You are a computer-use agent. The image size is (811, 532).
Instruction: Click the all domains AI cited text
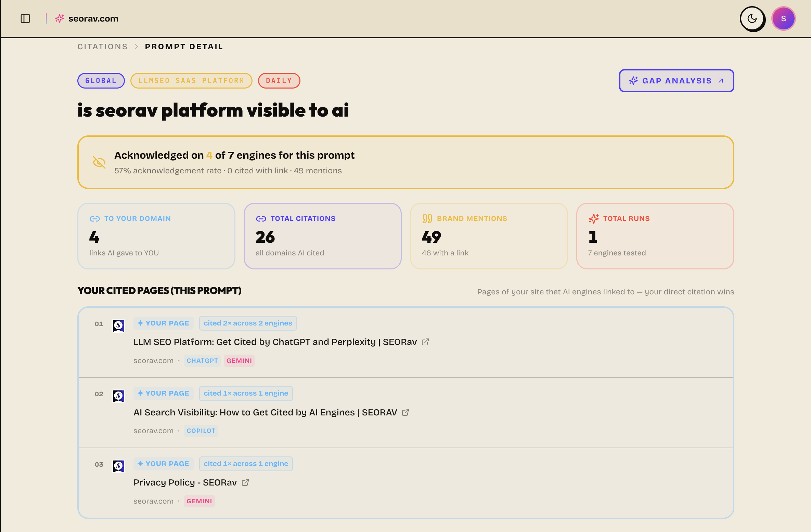(x=289, y=253)
